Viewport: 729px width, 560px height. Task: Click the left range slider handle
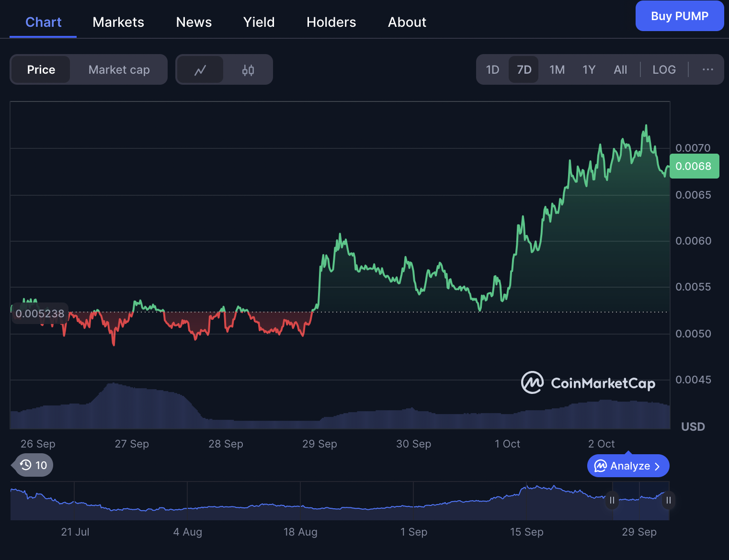point(612,500)
